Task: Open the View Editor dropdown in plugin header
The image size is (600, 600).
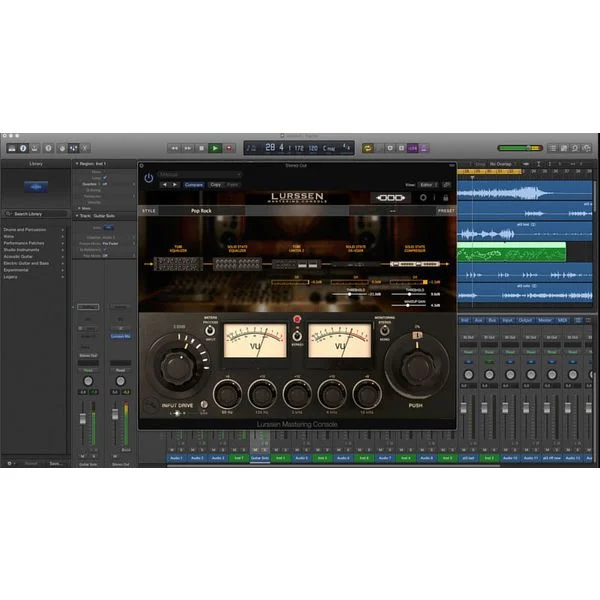Action: pyautogui.click(x=428, y=185)
